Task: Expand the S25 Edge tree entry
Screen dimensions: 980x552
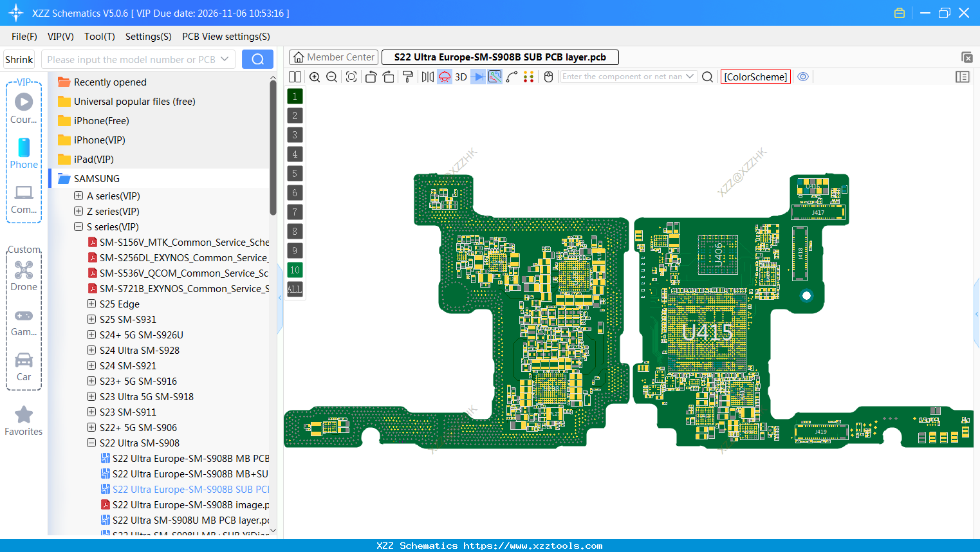Action: [91, 304]
